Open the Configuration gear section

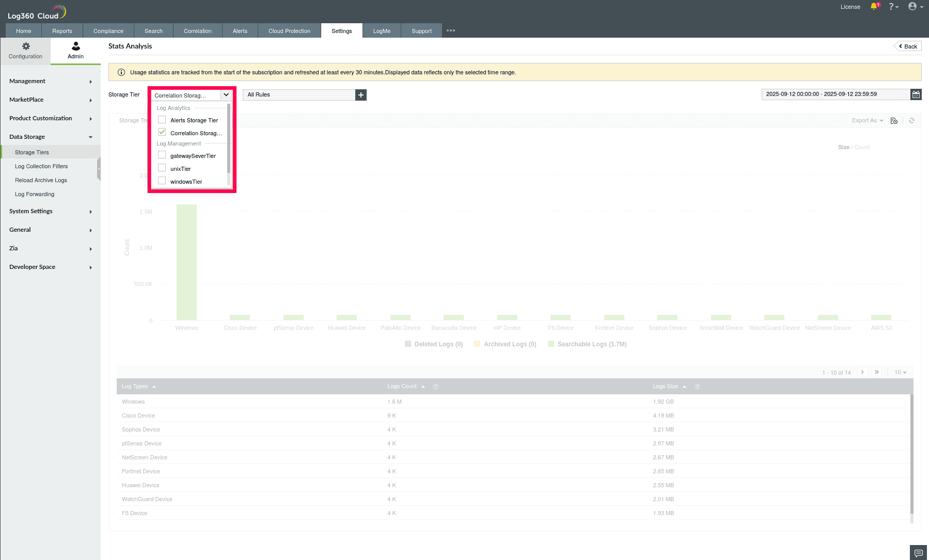pos(25,51)
